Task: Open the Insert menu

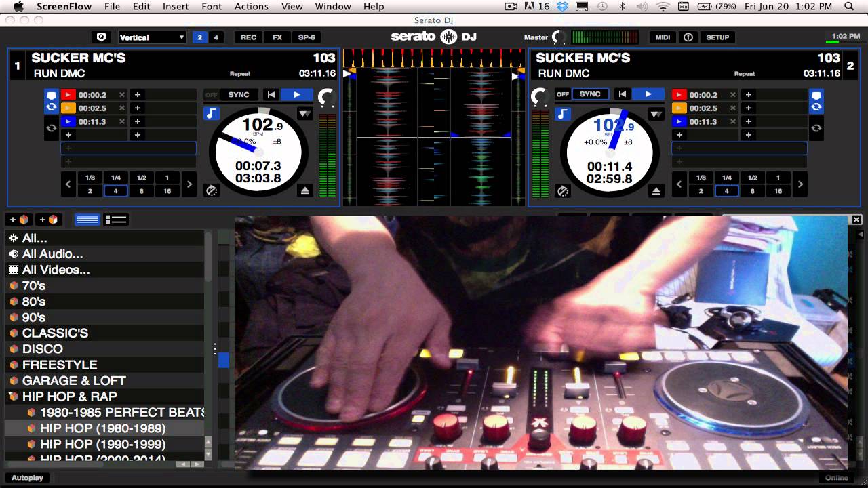Action: (176, 6)
